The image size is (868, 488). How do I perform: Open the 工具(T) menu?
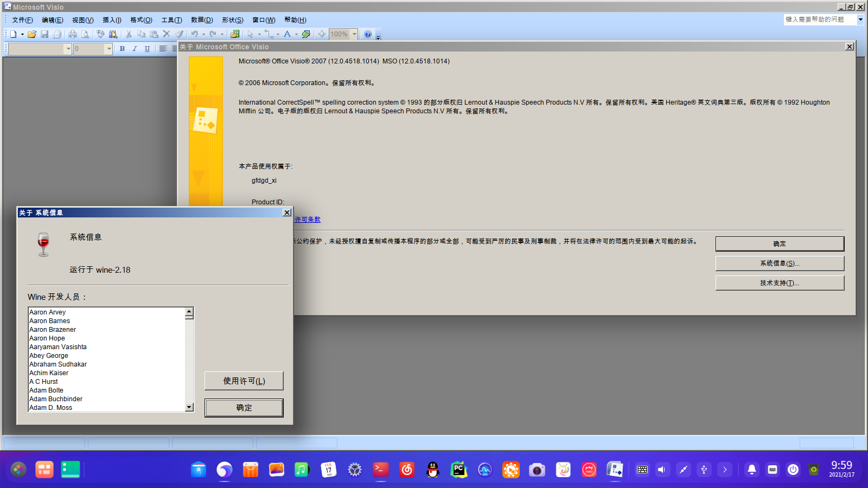point(171,20)
